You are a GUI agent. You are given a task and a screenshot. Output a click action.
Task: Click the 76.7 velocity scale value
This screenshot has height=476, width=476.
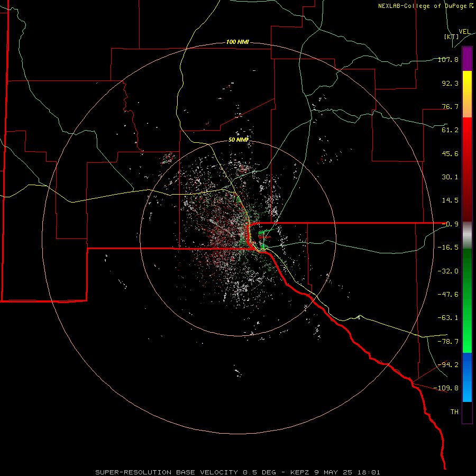click(450, 106)
